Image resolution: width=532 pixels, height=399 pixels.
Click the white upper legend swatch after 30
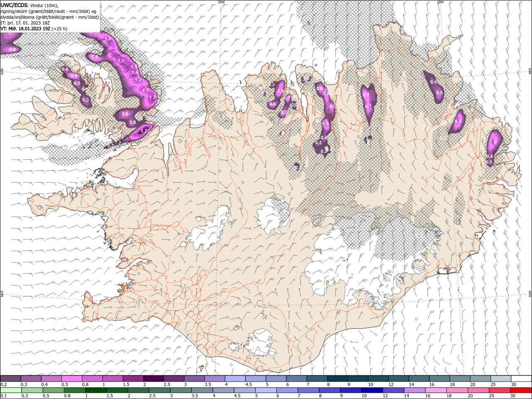(x=521, y=378)
